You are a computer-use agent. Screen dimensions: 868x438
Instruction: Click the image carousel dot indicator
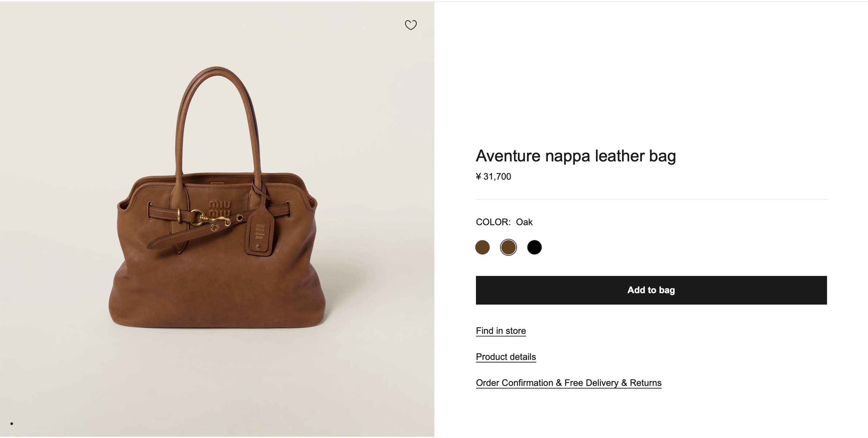12,423
